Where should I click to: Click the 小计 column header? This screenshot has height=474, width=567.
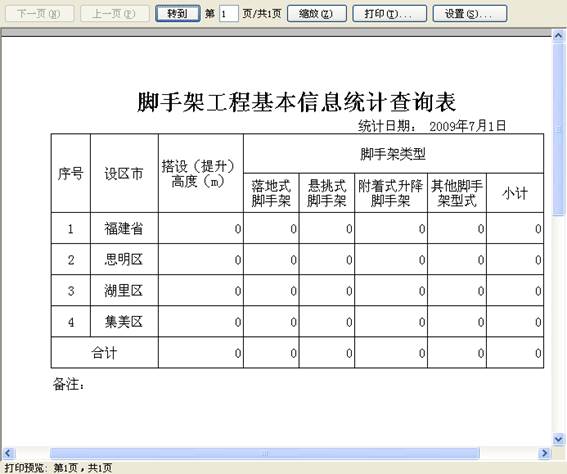[x=515, y=193]
